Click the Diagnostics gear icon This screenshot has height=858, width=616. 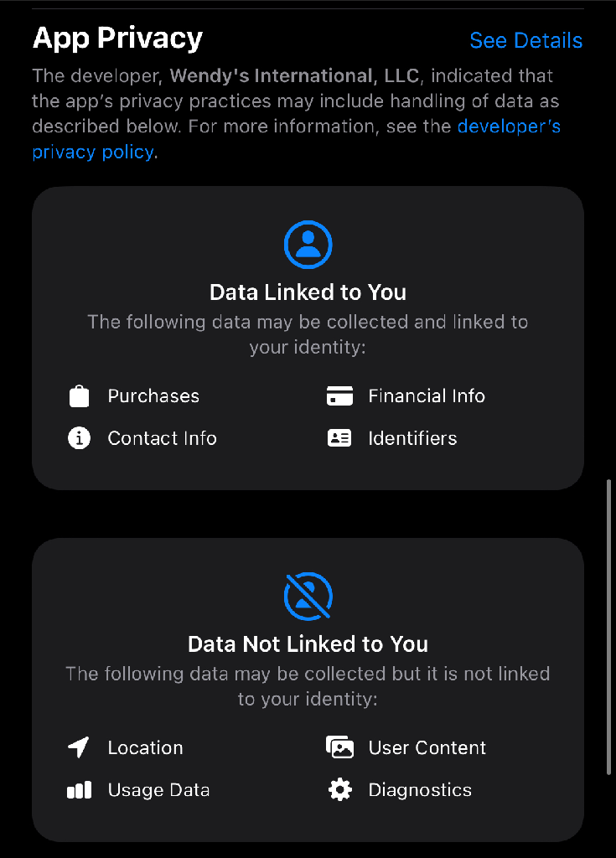(340, 790)
